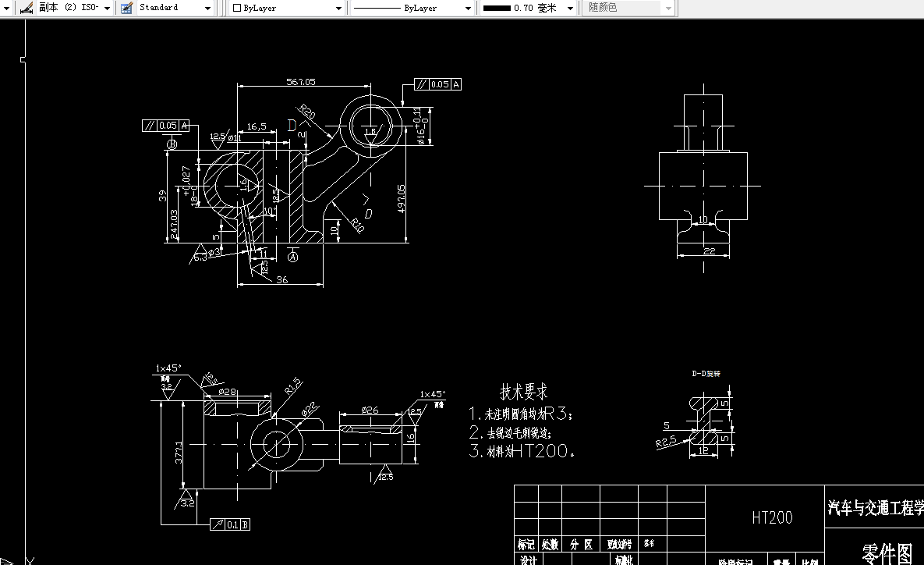Select the 设计 title block cell
The image size is (924, 565).
point(529,560)
